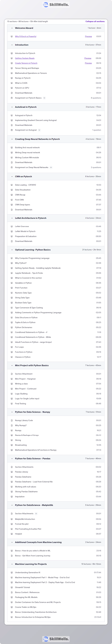Click the quiz icon beside Assignment on Deep Neural Networks
Image resolution: width=112 pixels, height=644 pixels.
(x=12, y=168)
